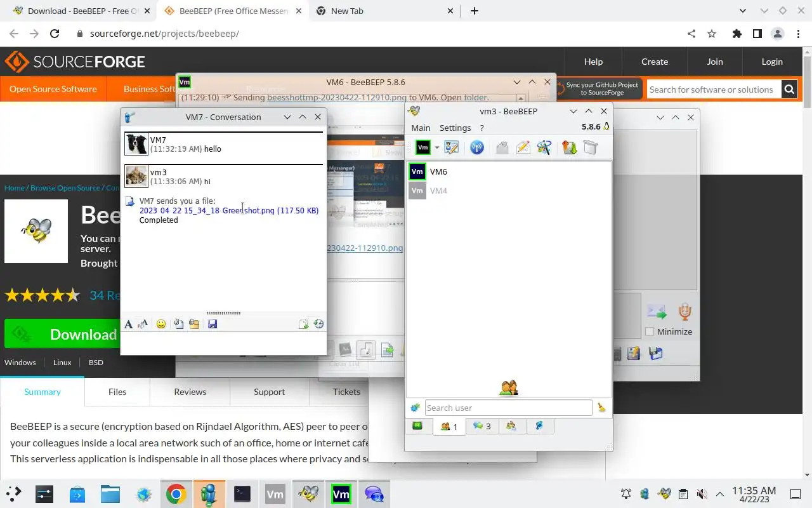Viewport: 812px width, 508px height.
Task: Open the ? help menu in BeeBEEP
Action: coord(481,128)
